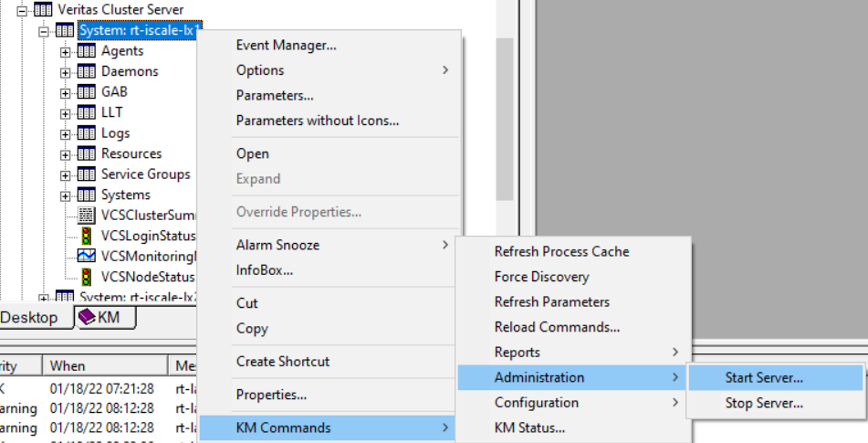The height and width of the screenshot is (443, 868).
Task: Open the Reports submenu
Action: tap(517, 353)
